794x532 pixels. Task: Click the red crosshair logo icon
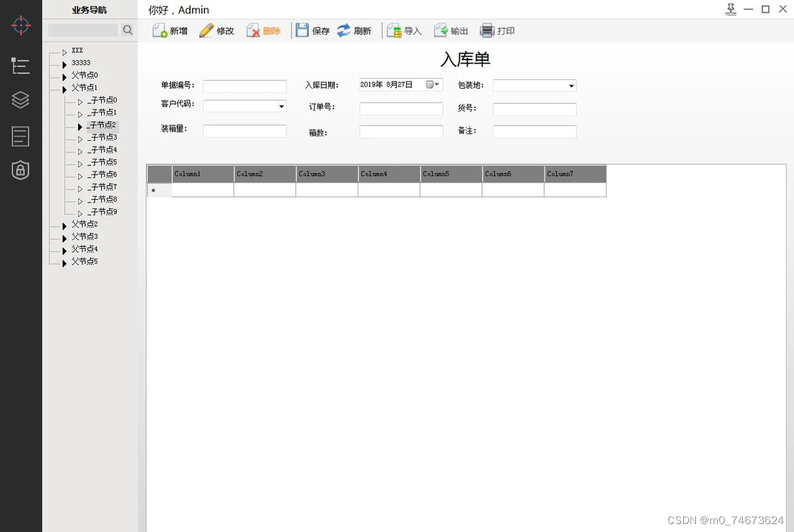pos(21,25)
